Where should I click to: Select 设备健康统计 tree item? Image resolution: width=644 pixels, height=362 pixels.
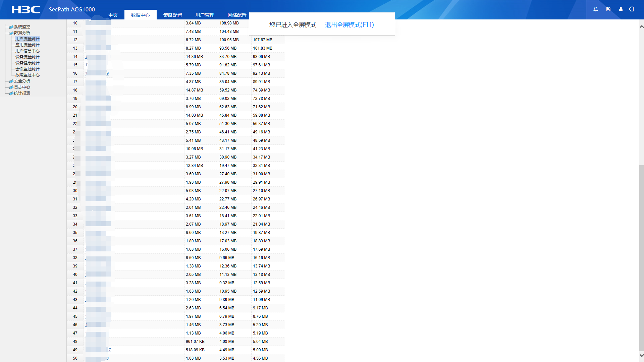[27, 63]
